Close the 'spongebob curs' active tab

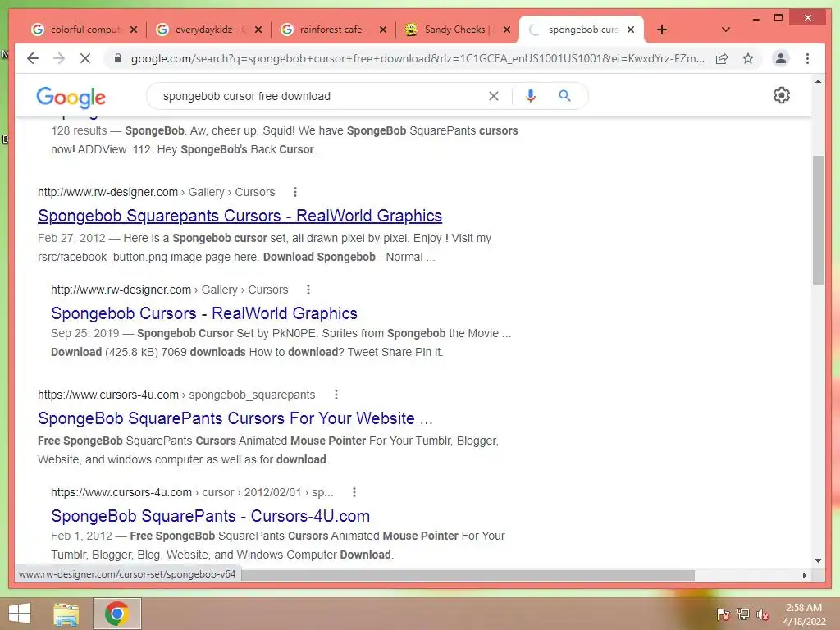point(631,30)
